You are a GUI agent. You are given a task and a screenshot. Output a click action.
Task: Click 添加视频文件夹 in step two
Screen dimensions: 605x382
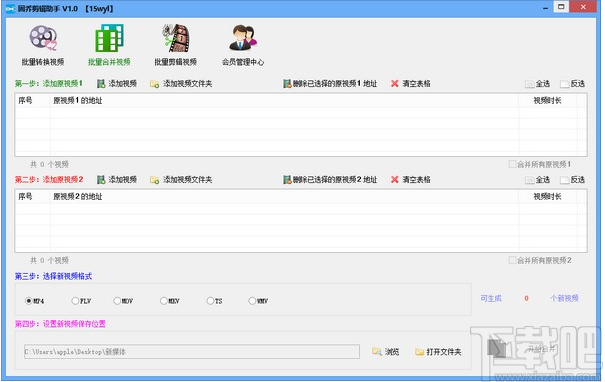[x=181, y=179]
